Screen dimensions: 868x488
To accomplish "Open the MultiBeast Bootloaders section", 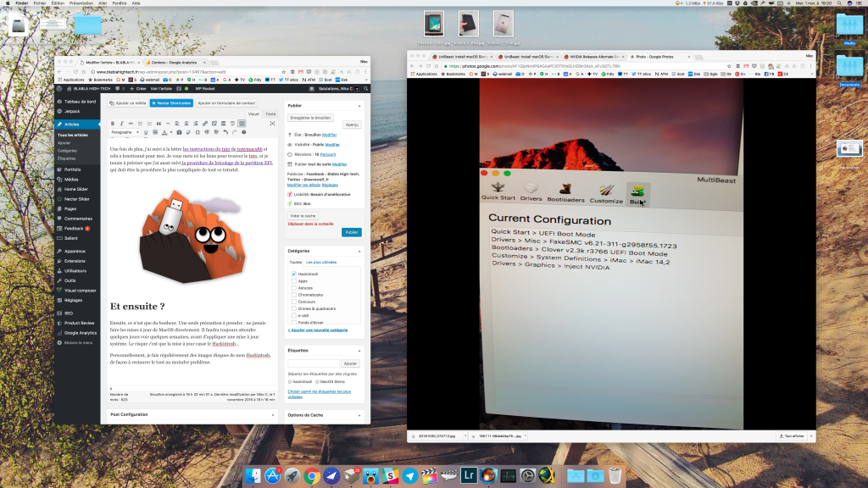I will click(565, 193).
